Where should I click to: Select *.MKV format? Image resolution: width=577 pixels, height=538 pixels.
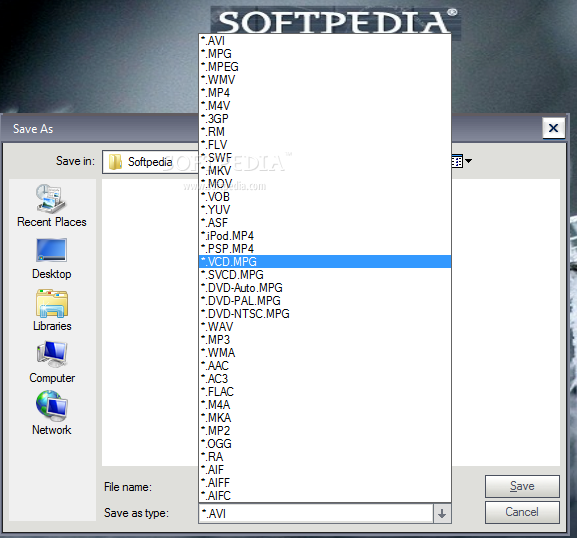pyautogui.click(x=325, y=171)
